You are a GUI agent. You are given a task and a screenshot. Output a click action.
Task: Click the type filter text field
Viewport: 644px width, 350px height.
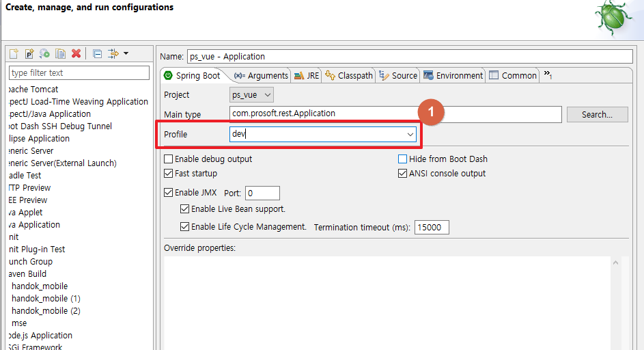pyautogui.click(x=79, y=72)
